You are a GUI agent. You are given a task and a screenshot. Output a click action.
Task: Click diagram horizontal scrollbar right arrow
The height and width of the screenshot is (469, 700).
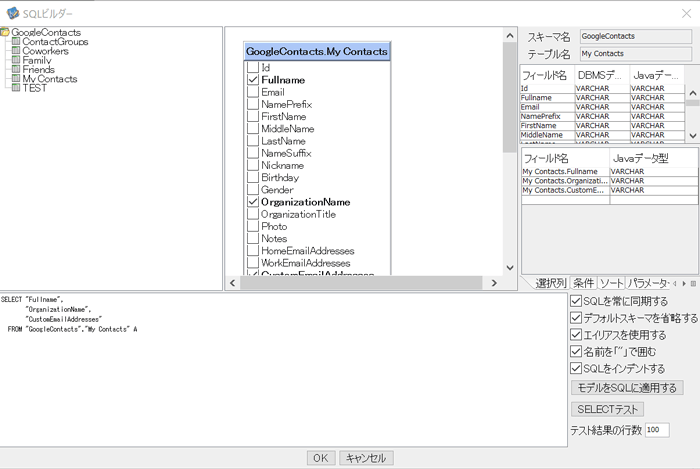494,282
